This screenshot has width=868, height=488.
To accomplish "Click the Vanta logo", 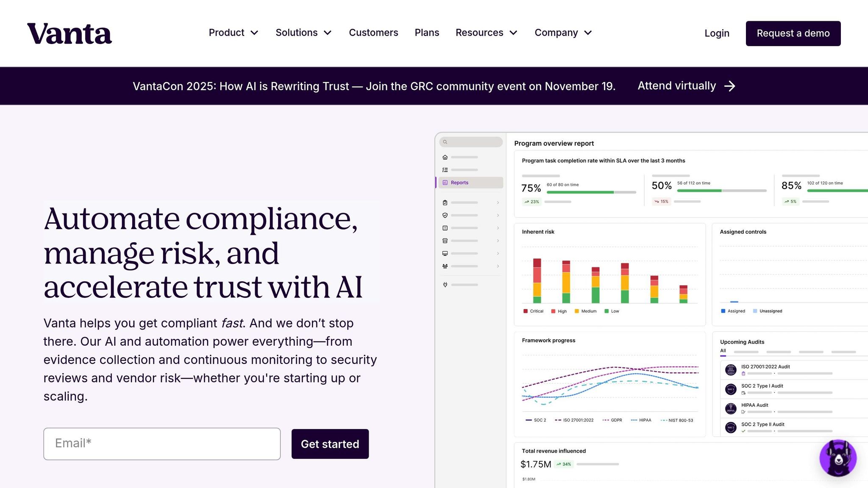I will [70, 33].
